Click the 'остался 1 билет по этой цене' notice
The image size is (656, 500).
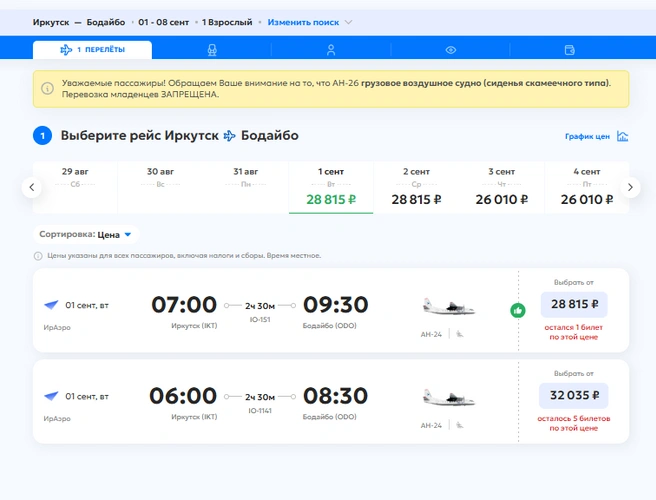tap(574, 332)
